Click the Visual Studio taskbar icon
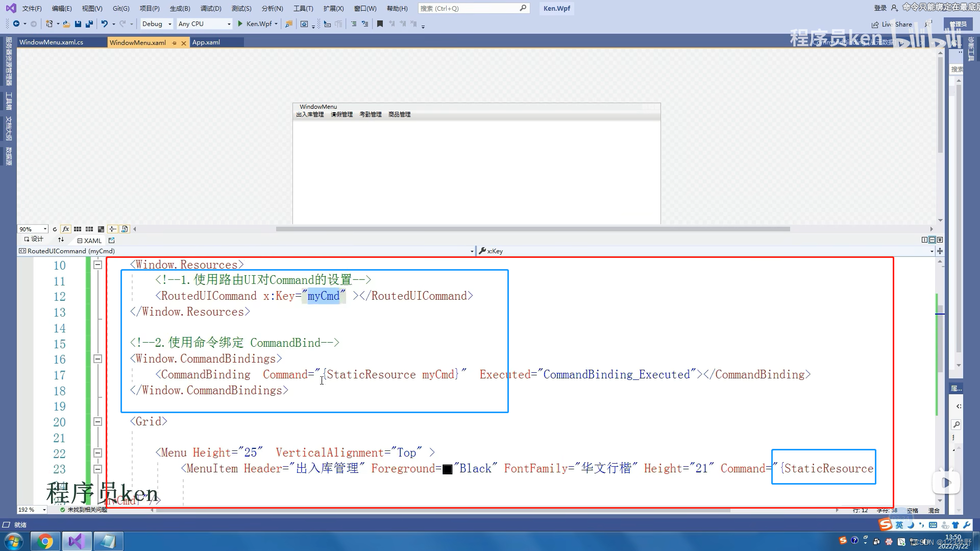Screen dimensions: 980x551 [x=77, y=541]
